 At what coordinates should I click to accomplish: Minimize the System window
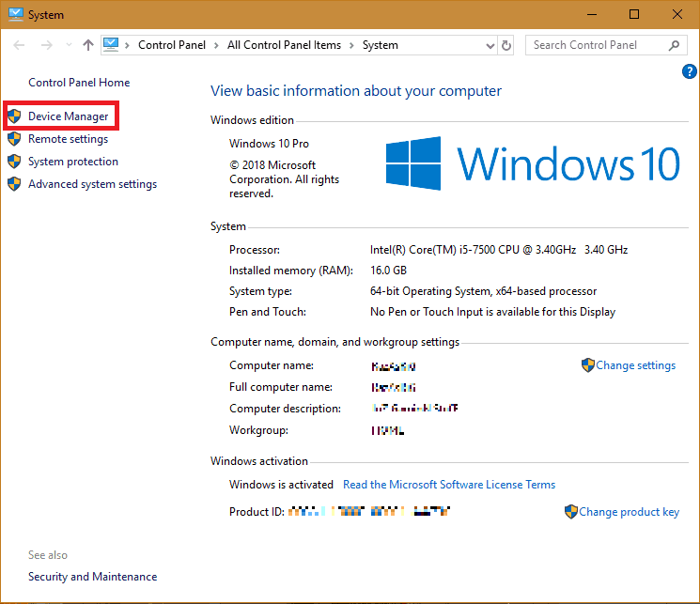[x=592, y=14]
